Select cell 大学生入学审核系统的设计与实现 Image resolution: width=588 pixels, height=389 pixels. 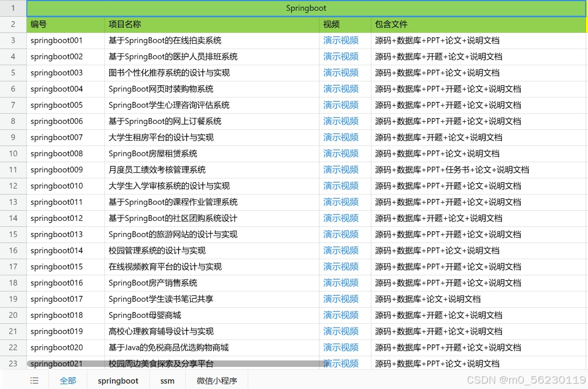pyautogui.click(x=212, y=186)
